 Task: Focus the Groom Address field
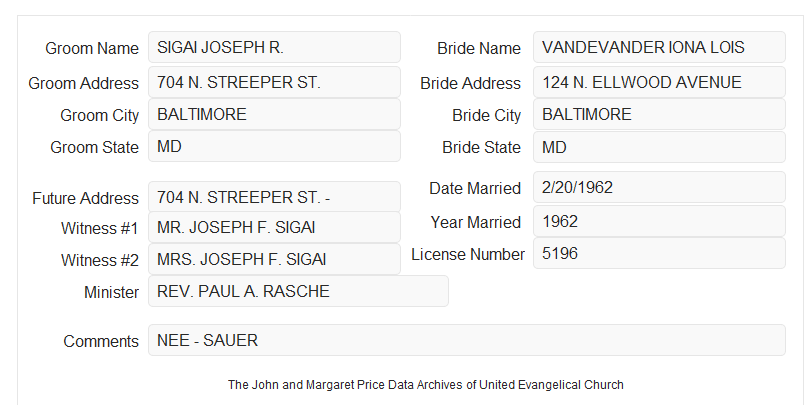[x=274, y=82]
